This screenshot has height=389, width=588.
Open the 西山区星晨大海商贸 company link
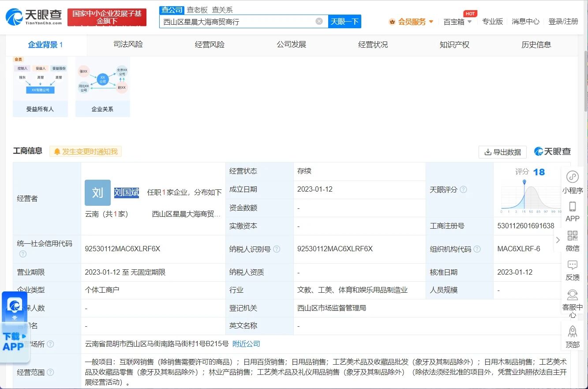pos(187,214)
